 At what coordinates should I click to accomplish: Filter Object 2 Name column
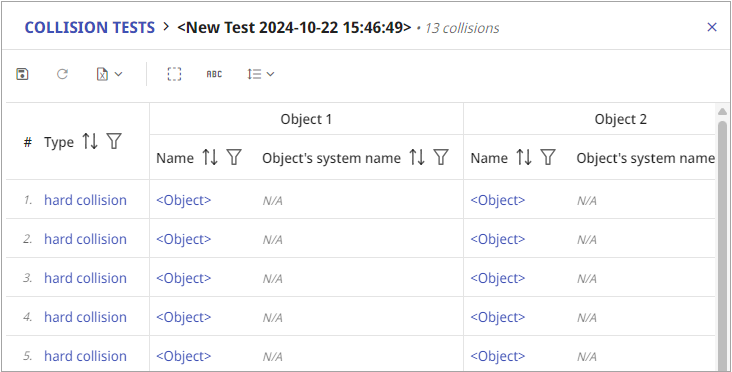pos(548,158)
